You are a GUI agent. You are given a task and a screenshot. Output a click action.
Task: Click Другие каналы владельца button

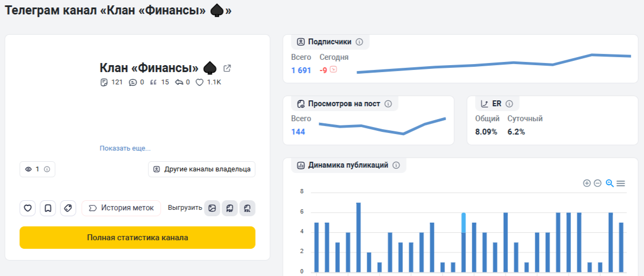point(202,169)
